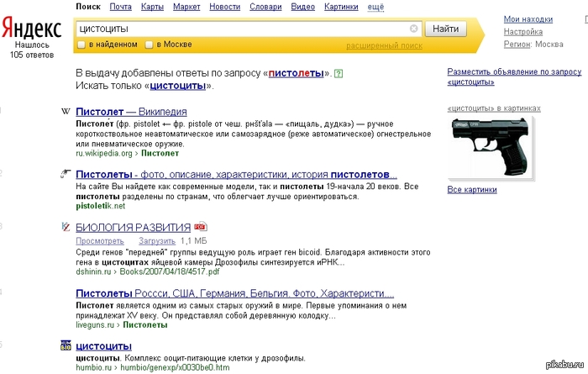Viewport: 588px width, 374px height.
Task: Click the Загрузить link
Action: pyautogui.click(x=157, y=241)
